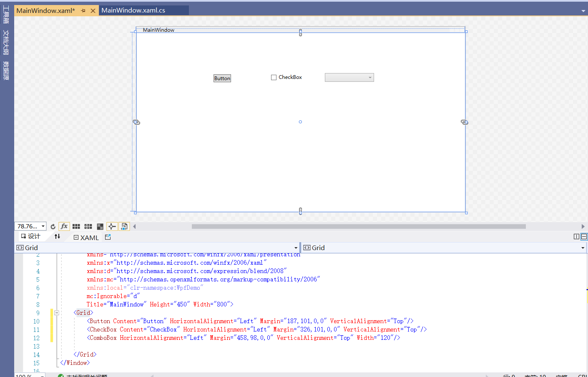Image resolution: width=588 pixels, height=377 pixels.
Task: Open the designer zoom level dropdown
Action: (43, 226)
